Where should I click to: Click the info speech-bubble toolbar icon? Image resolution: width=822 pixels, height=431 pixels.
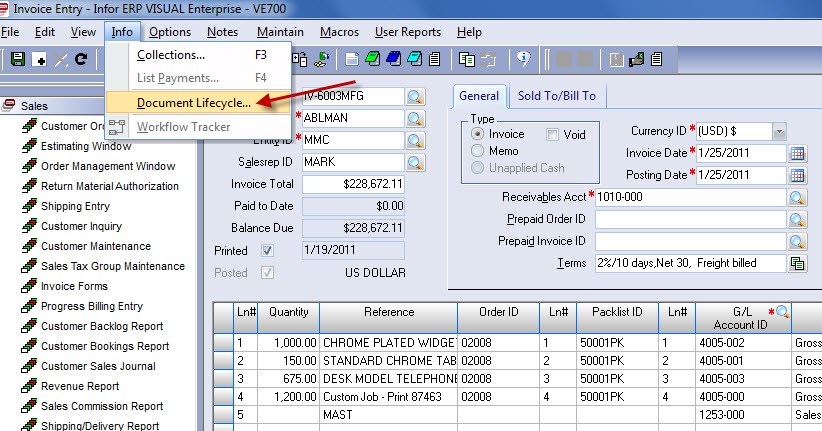523,59
